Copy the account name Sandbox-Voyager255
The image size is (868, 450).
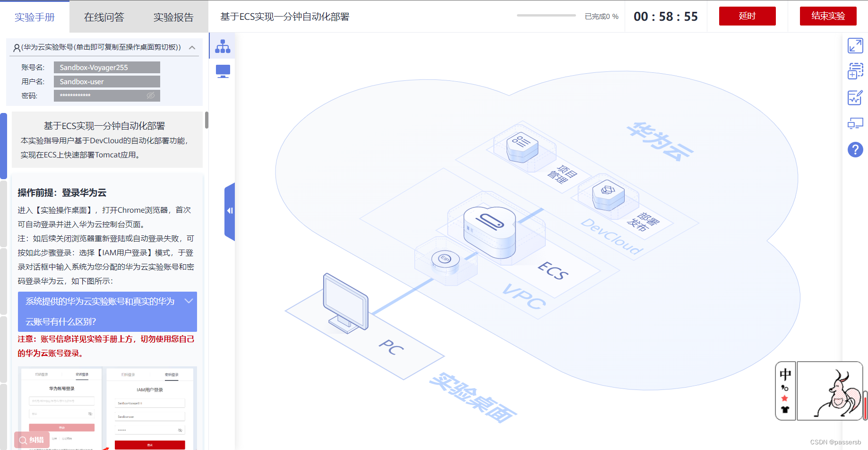coord(107,67)
